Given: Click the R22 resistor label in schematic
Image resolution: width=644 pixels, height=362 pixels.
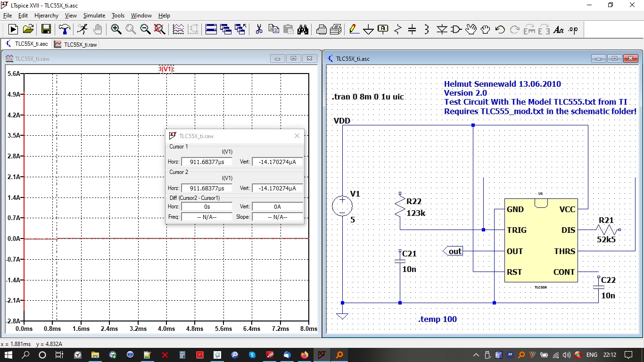Looking at the screenshot, I should (x=413, y=201).
